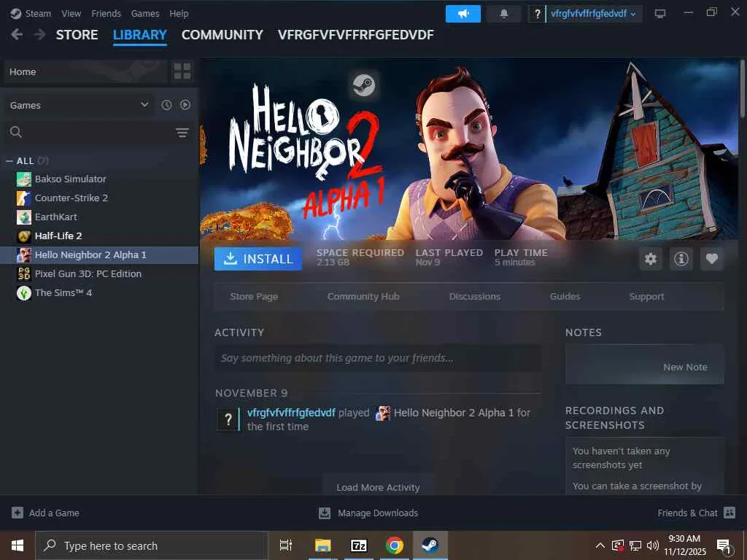747x560 pixels.
Task: Click the library search magnifier icon
Action: pos(16,132)
